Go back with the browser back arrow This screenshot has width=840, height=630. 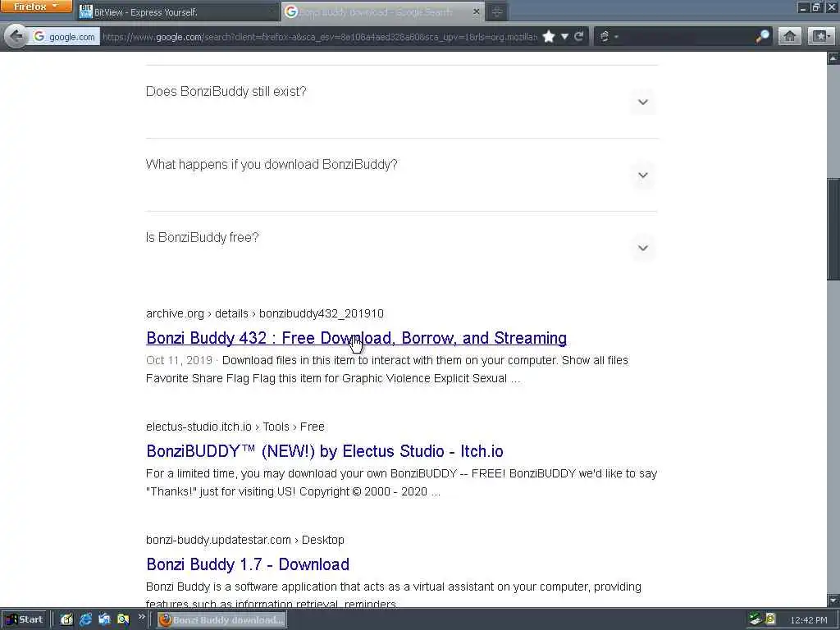click(x=16, y=36)
